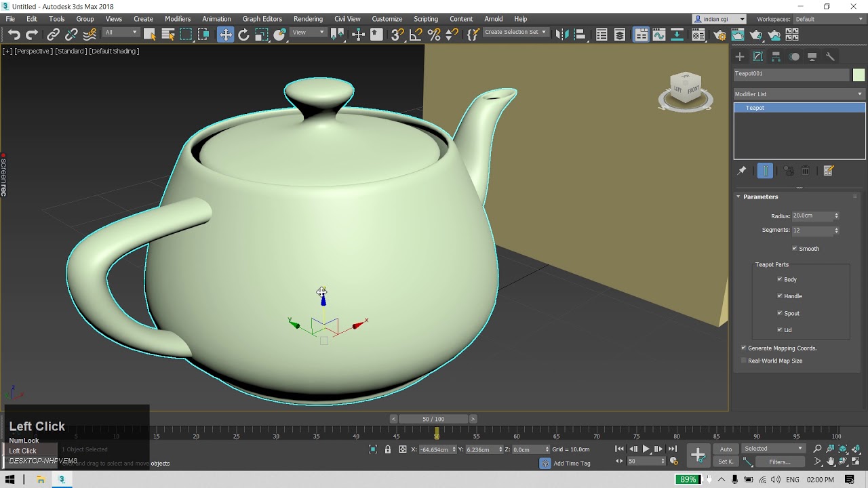Screen dimensions: 868x488
Task: Open the reference coordinate View dropdown
Action: point(309,33)
